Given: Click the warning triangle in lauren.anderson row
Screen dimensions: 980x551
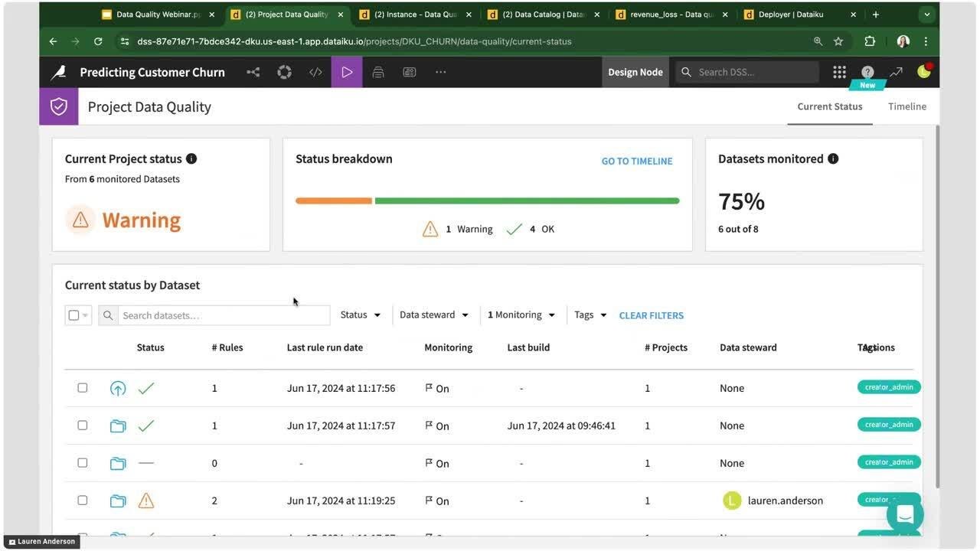Looking at the screenshot, I should (146, 500).
